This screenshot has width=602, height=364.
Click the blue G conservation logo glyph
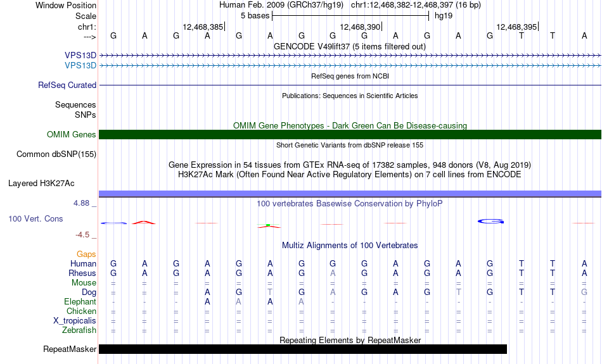[490, 222]
